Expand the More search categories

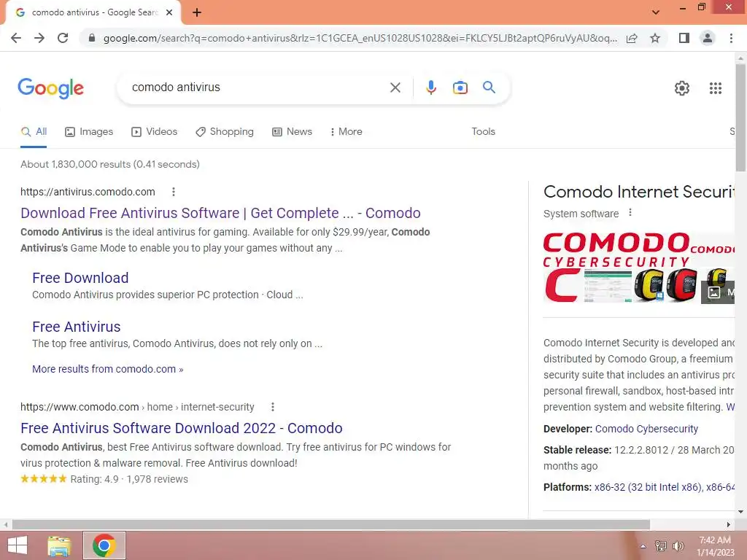click(347, 132)
